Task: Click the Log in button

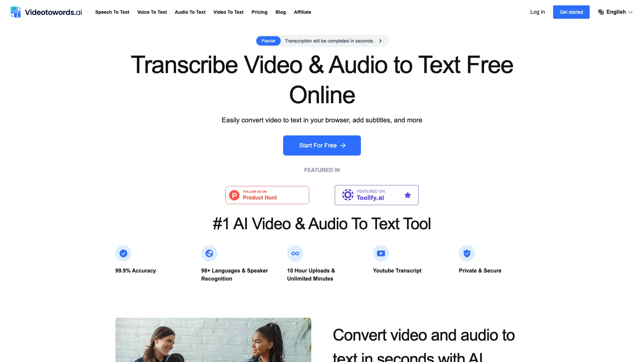Action: coord(538,12)
